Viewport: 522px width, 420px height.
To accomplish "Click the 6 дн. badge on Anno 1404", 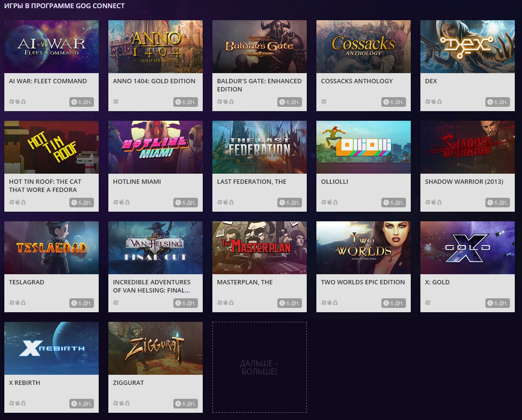I will (x=186, y=102).
